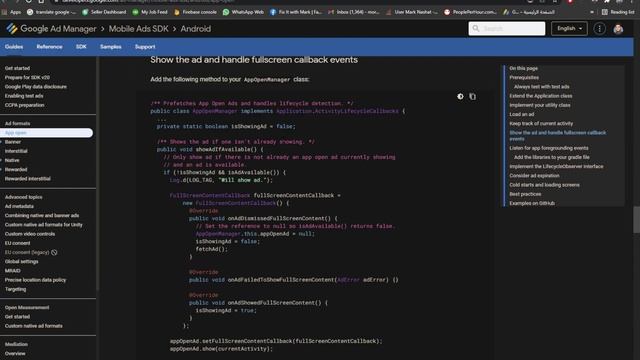Open the three-dot options menu in header
Screen dimensions: 640x360
coord(599,29)
